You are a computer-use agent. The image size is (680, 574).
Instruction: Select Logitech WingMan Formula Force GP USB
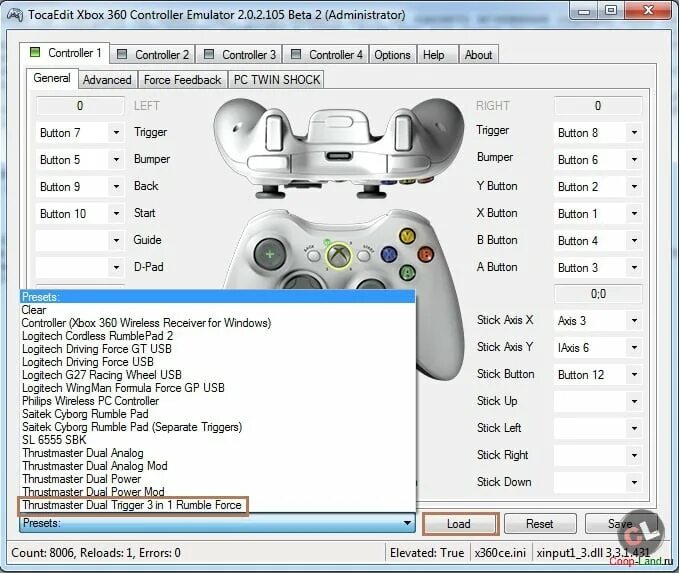(x=217, y=388)
